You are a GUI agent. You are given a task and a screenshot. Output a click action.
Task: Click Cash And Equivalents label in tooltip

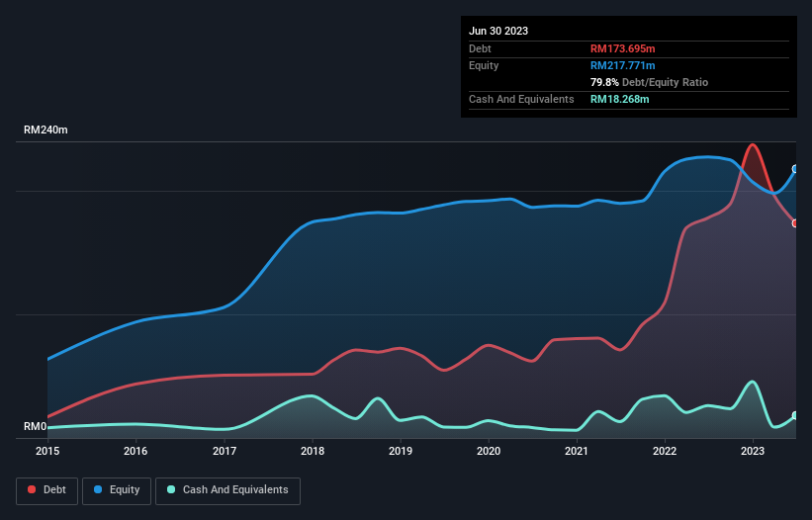click(521, 99)
